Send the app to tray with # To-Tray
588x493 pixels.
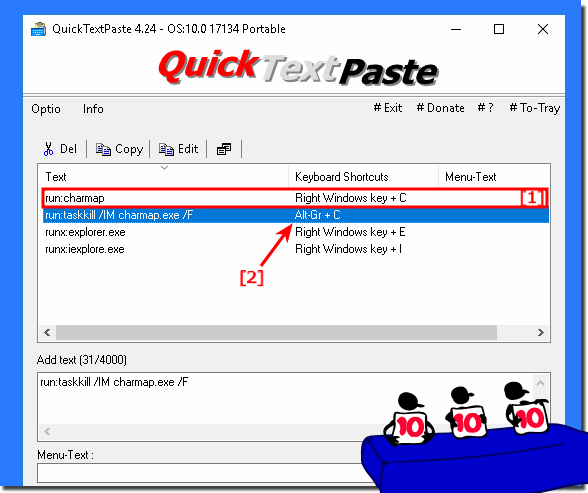[535, 108]
